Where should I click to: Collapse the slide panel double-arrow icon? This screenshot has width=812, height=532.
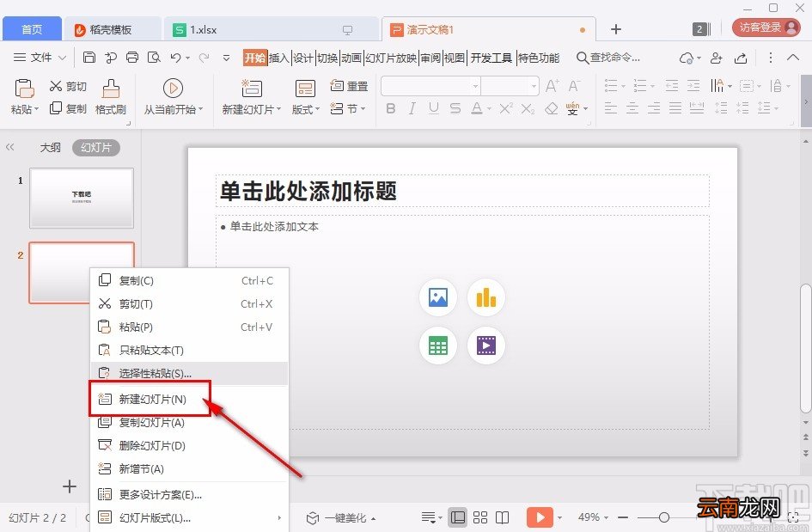coord(9,147)
